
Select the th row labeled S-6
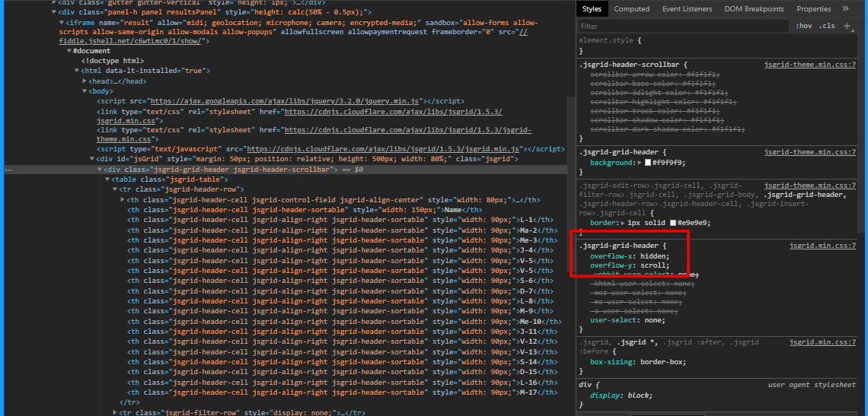[x=340, y=281]
